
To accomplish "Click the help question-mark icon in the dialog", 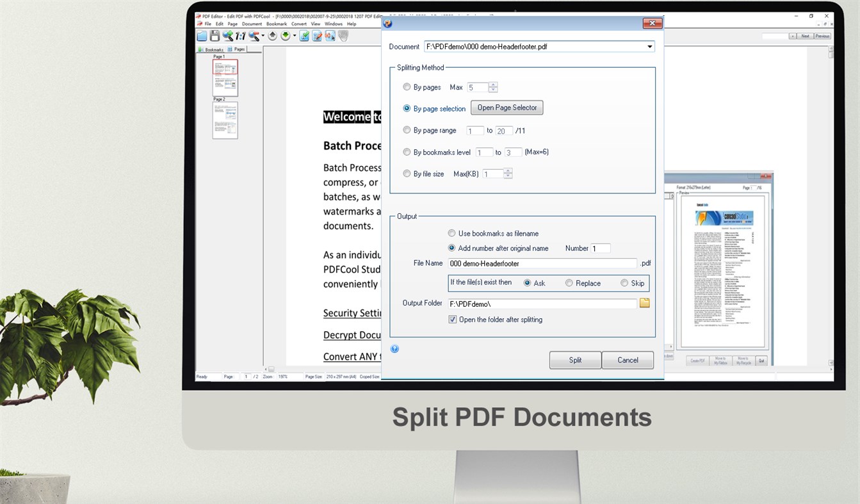I will (x=394, y=348).
